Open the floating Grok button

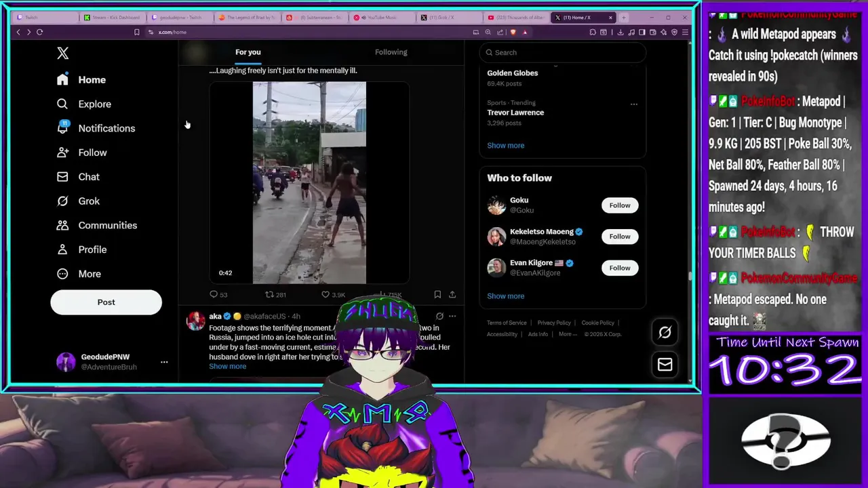pos(665,332)
